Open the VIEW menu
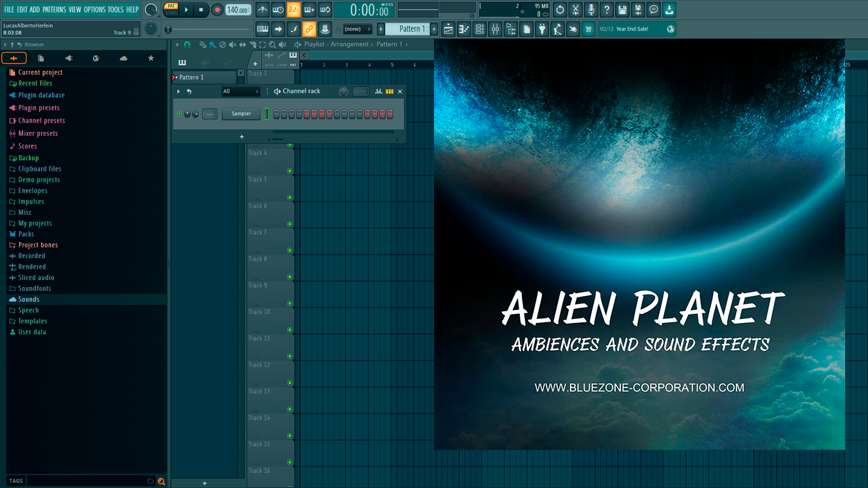The height and width of the screenshot is (488, 868). (x=75, y=10)
